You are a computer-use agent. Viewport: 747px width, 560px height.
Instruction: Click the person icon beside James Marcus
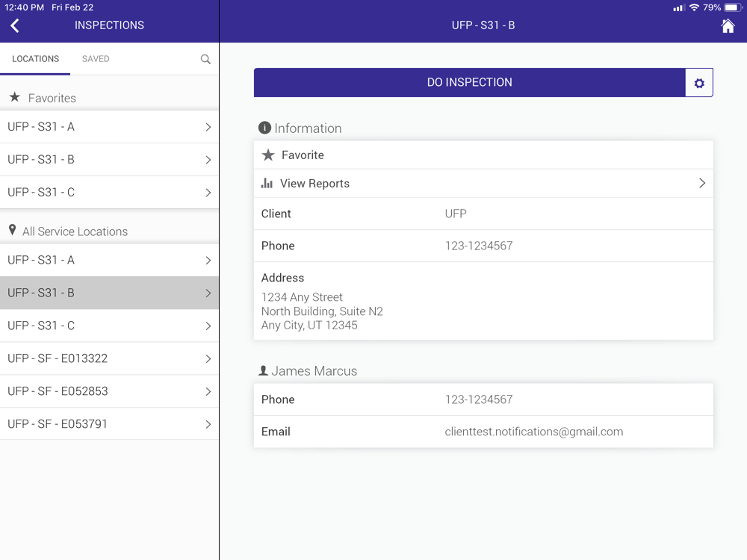263,370
